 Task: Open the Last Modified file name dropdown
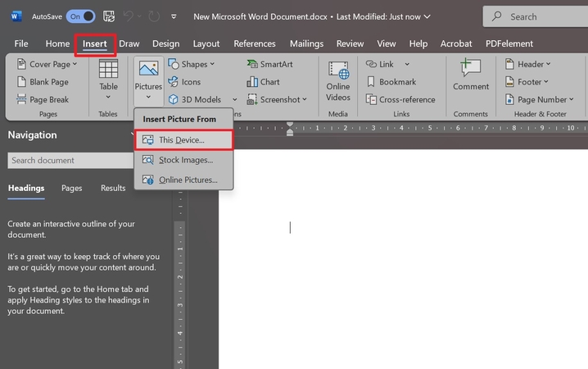pos(427,17)
